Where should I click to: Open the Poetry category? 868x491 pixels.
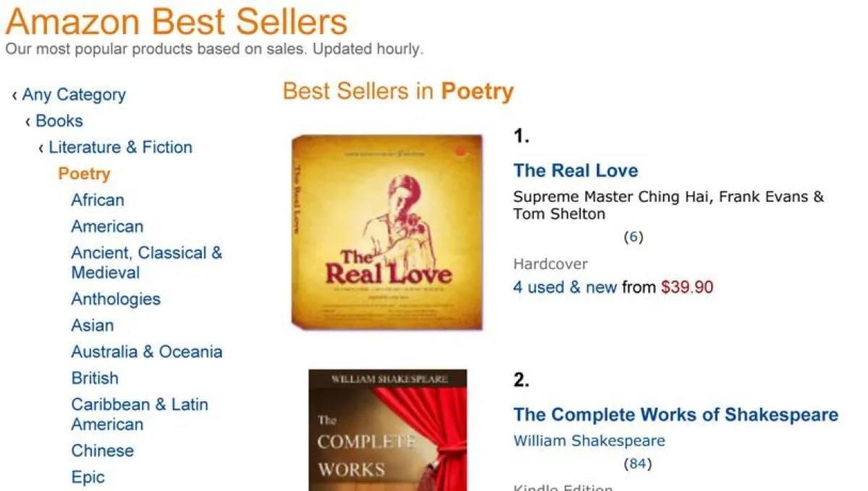(84, 173)
